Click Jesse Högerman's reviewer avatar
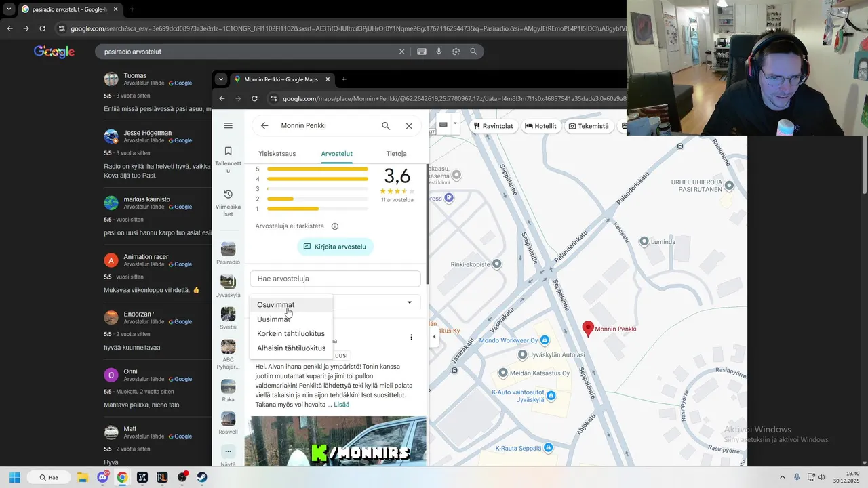The width and height of the screenshot is (868, 488). [111, 136]
